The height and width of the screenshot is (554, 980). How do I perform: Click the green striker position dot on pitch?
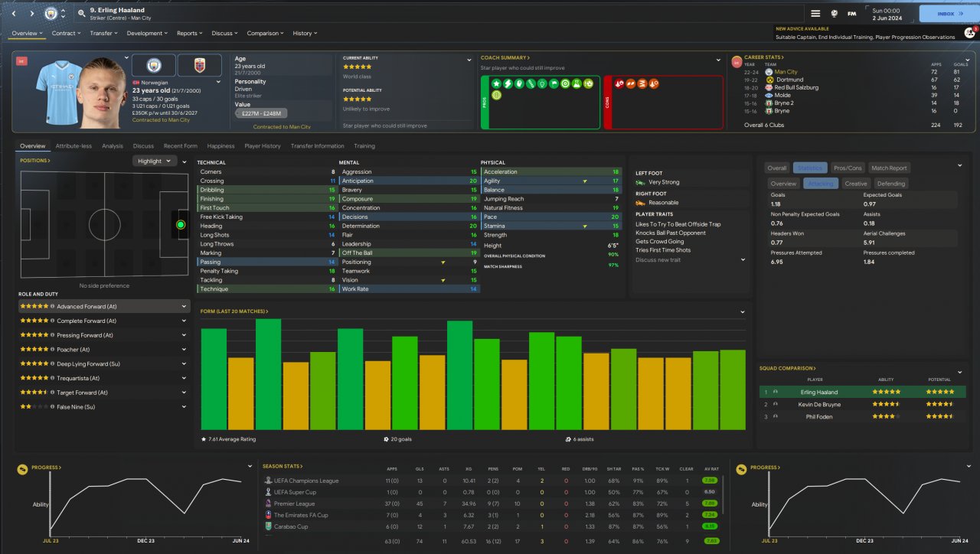181,225
